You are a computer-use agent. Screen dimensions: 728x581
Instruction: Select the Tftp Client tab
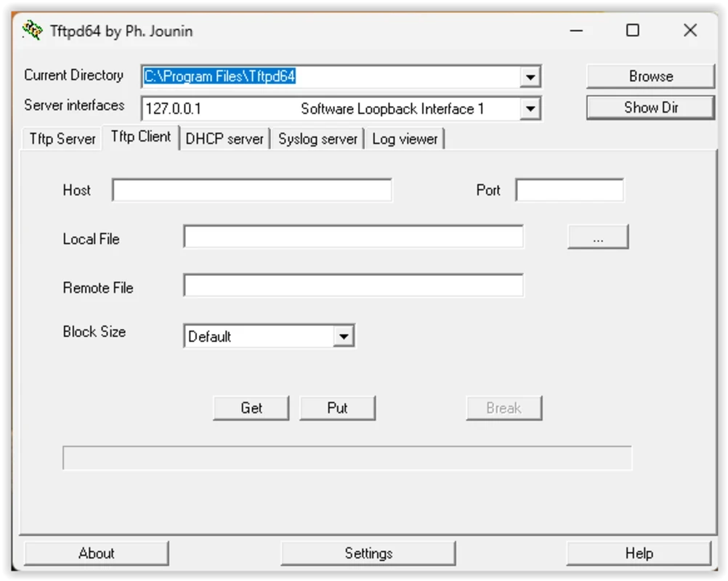tap(141, 137)
